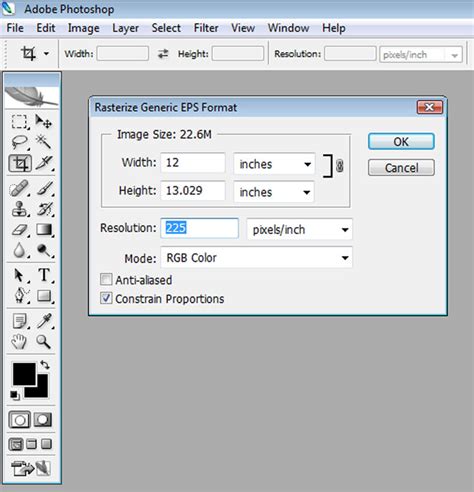Open the View menu
The image size is (474, 492).
pyautogui.click(x=243, y=28)
